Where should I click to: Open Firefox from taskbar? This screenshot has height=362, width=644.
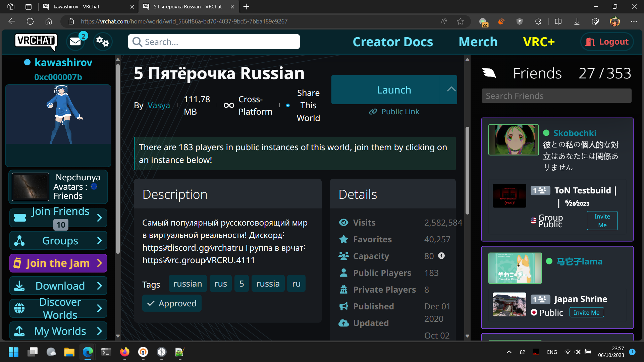click(x=125, y=352)
